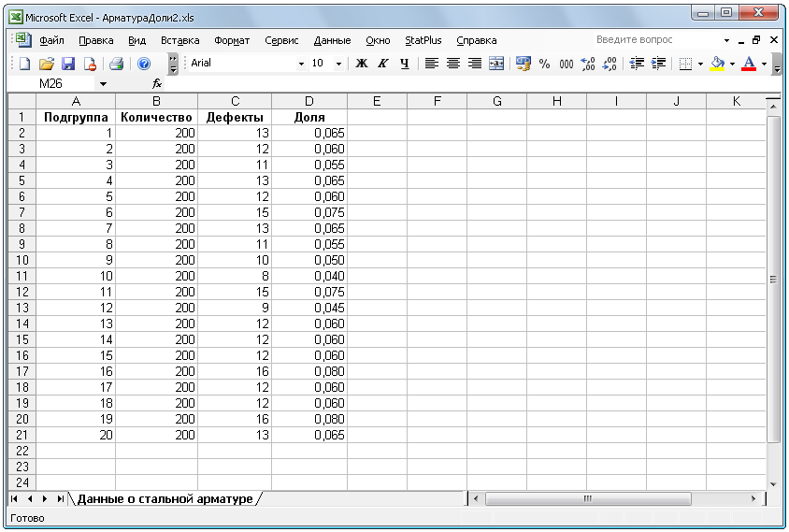The image size is (789, 532).
Task: Apply percent style
Action: point(544,64)
